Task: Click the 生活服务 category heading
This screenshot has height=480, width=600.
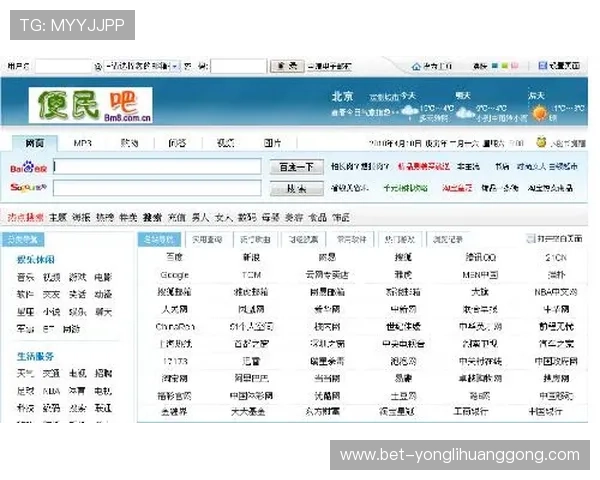Action: 35,356
